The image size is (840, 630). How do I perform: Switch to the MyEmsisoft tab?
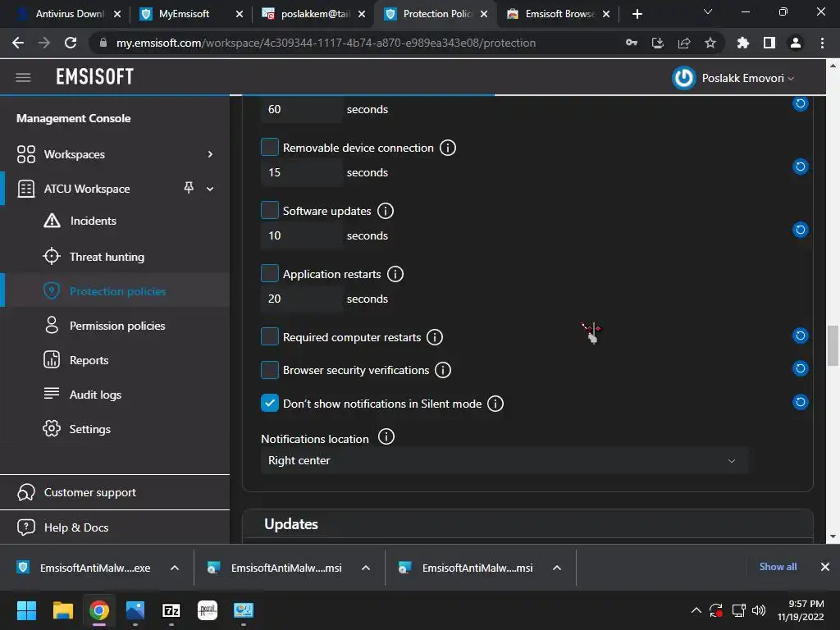click(190, 14)
